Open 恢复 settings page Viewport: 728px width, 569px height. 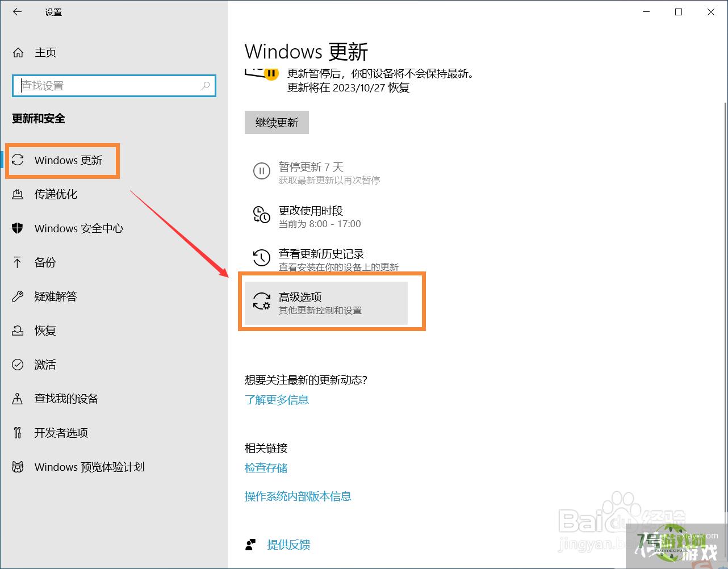(45, 330)
